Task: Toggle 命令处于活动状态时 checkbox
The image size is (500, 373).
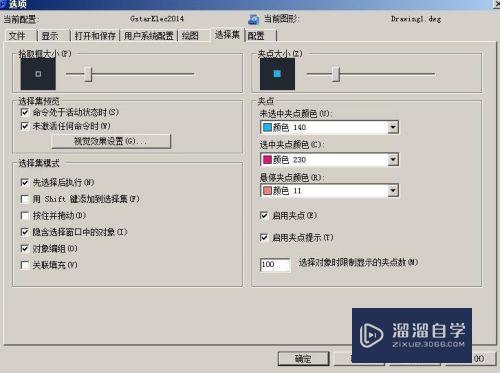Action: (x=25, y=112)
